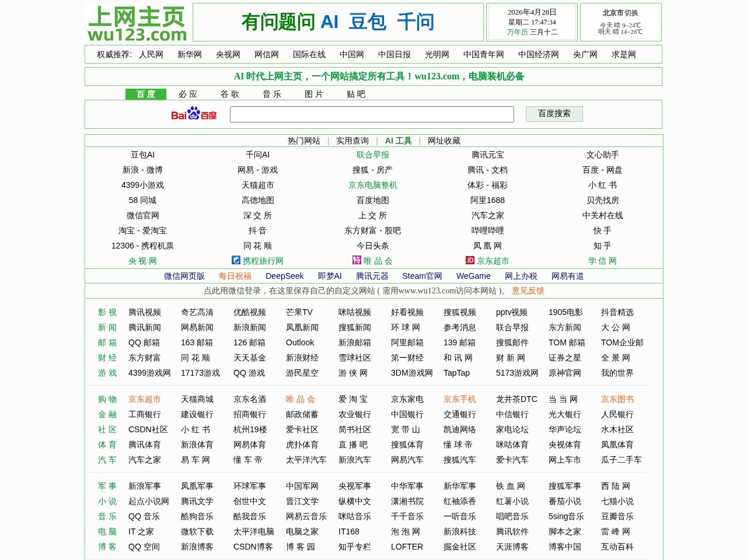747x560 pixels.
Task: Switch to the 图片 search tab
Action: point(314,94)
